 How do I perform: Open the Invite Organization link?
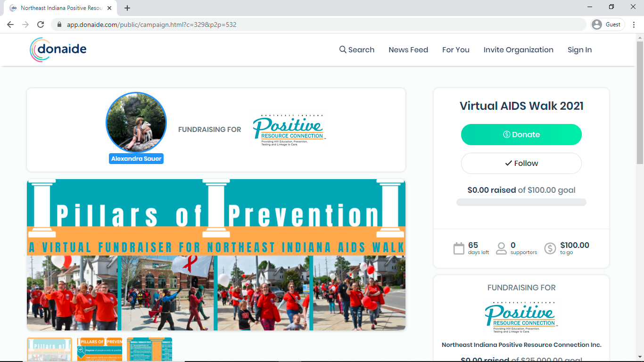(519, 49)
